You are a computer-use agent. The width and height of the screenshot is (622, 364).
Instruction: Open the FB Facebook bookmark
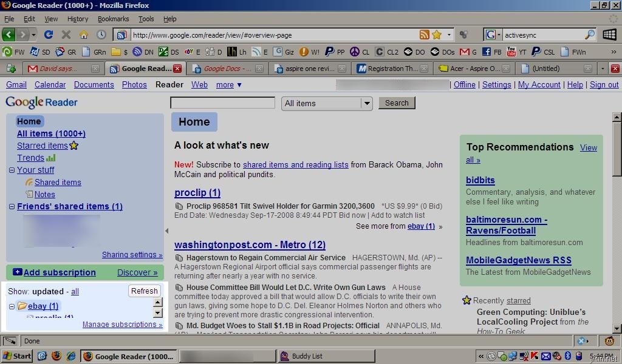coord(492,52)
